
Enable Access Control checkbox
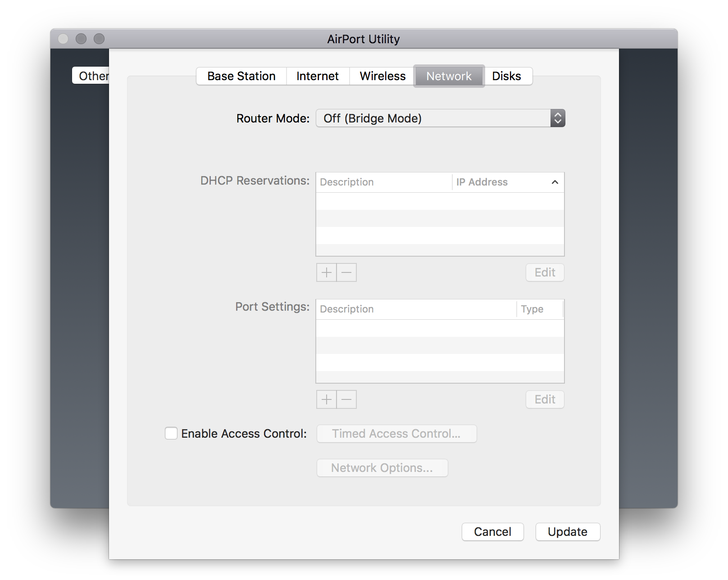coord(171,433)
